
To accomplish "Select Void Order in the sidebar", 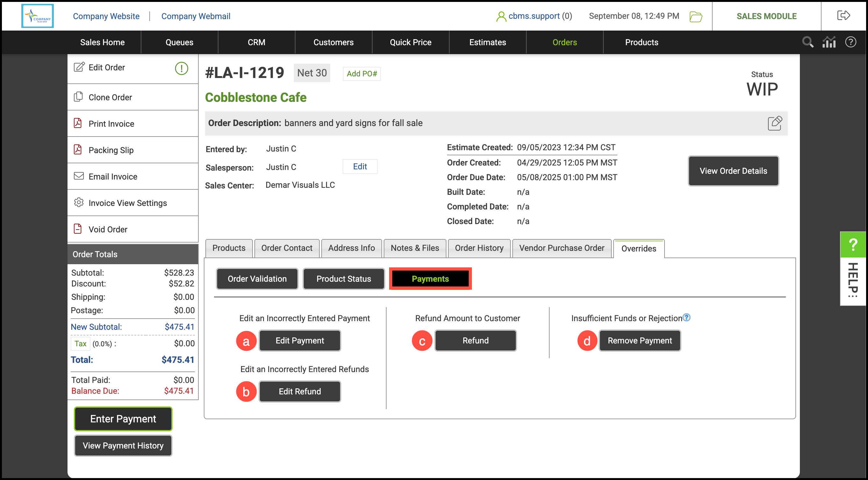I will point(108,229).
